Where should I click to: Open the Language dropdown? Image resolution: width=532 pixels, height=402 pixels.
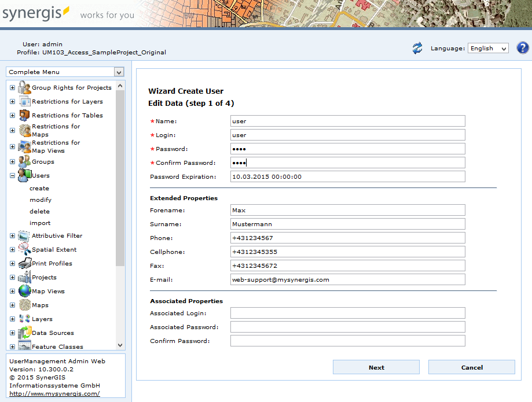(487, 48)
